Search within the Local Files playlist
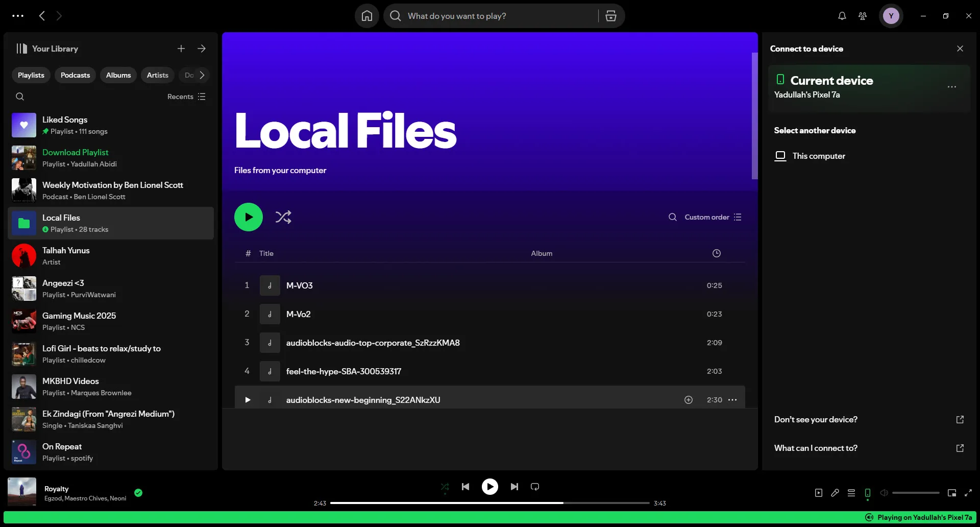The width and height of the screenshot is (980, 527). 673,217
